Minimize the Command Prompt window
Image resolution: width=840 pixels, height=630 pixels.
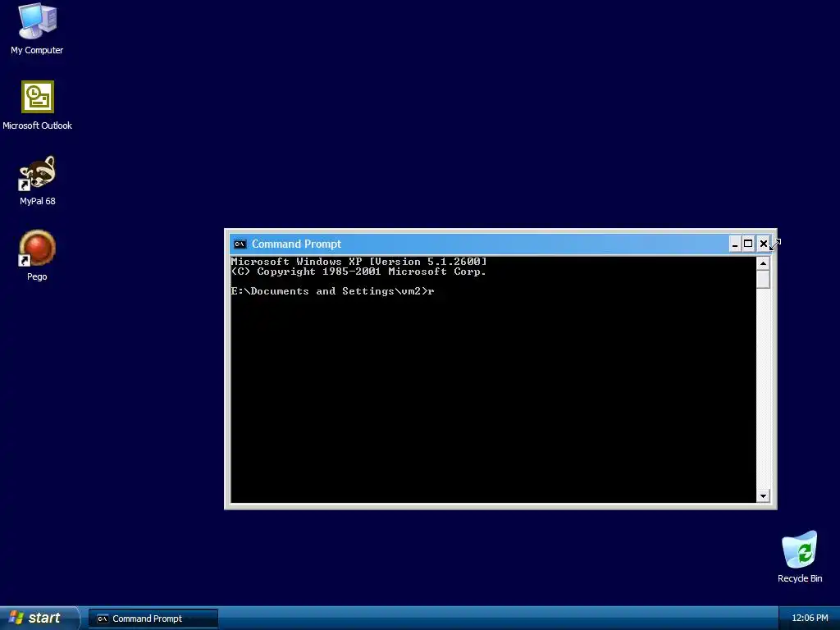point(735,244)
